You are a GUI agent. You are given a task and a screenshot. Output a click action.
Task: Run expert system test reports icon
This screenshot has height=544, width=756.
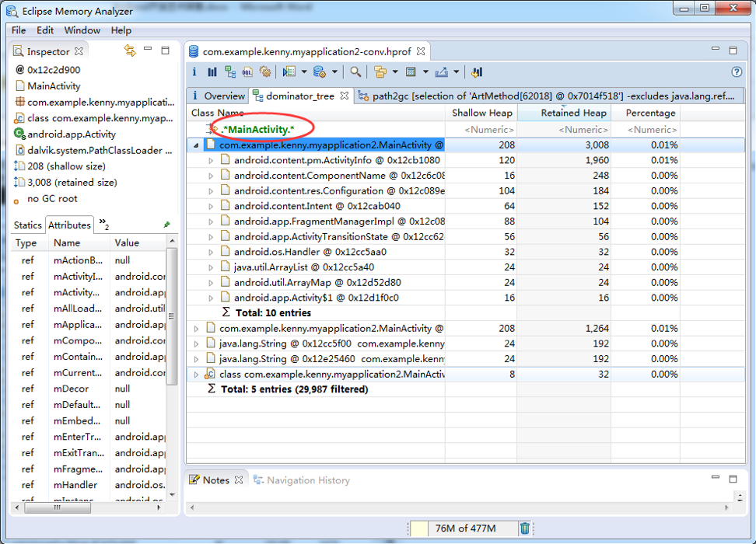point(289,72)
